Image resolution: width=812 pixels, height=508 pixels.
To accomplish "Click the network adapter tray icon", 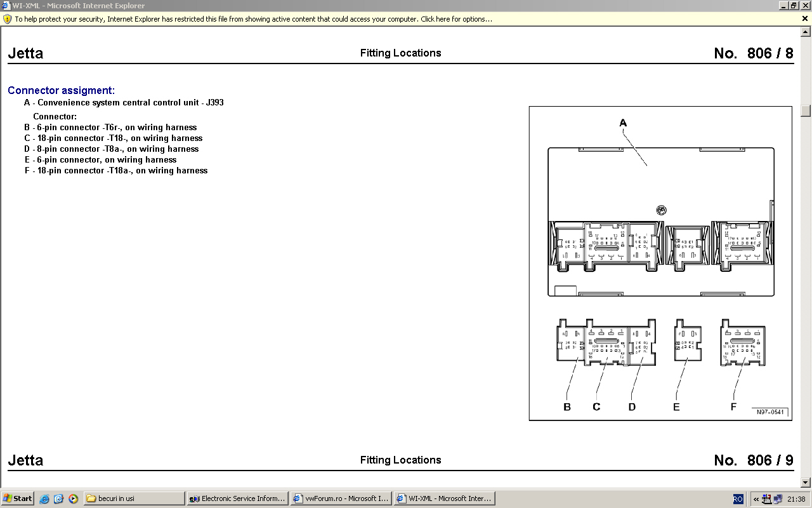I will point(767,499).
